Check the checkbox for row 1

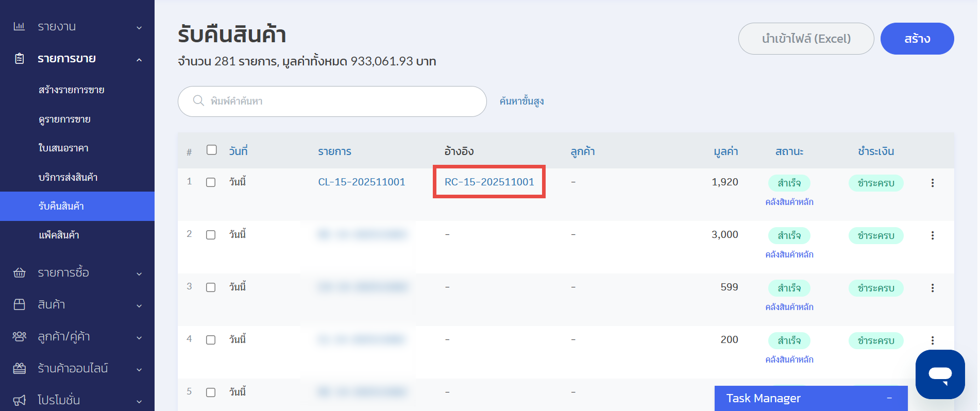coord(211,182)
